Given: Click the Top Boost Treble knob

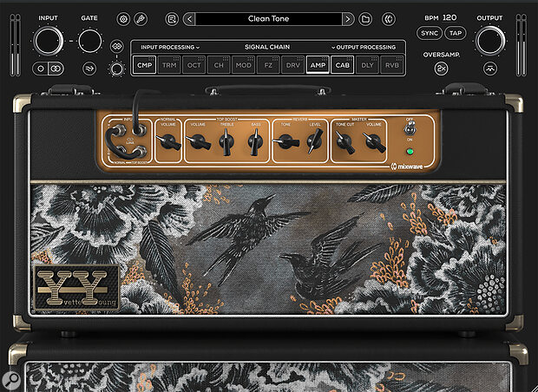Looking at the screenshot, I should click(x=226, y=142).
